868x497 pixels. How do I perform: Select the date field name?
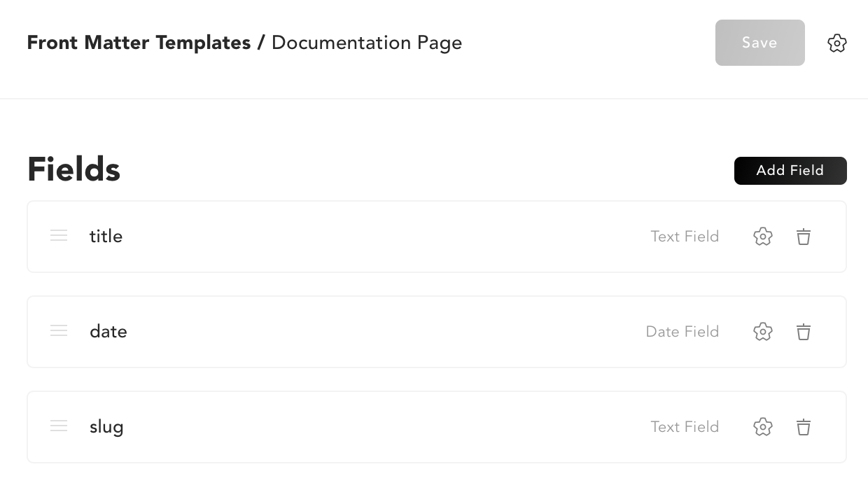pyautogui.click(x=108, y=332)
